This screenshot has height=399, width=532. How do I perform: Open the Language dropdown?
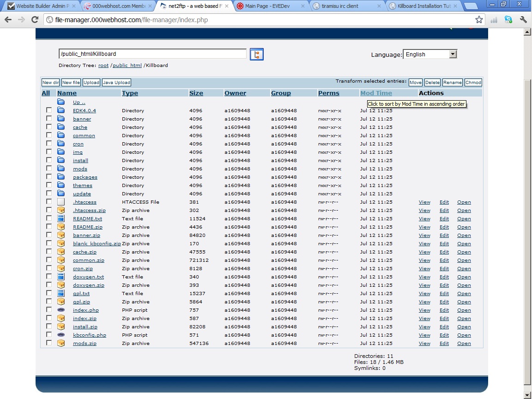click(x=430, y=54)
